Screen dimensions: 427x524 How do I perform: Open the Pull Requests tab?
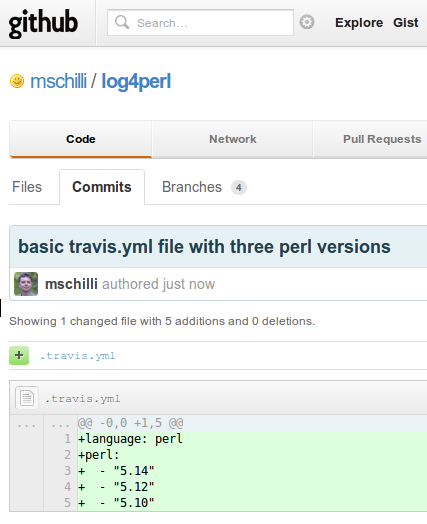(x=382, y=139)
